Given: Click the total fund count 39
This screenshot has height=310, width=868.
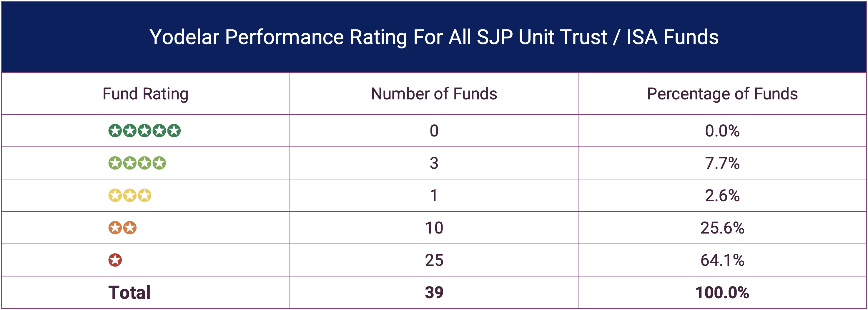Looking at the screenshot, I should pyautogui.click(x=434, y=292).
